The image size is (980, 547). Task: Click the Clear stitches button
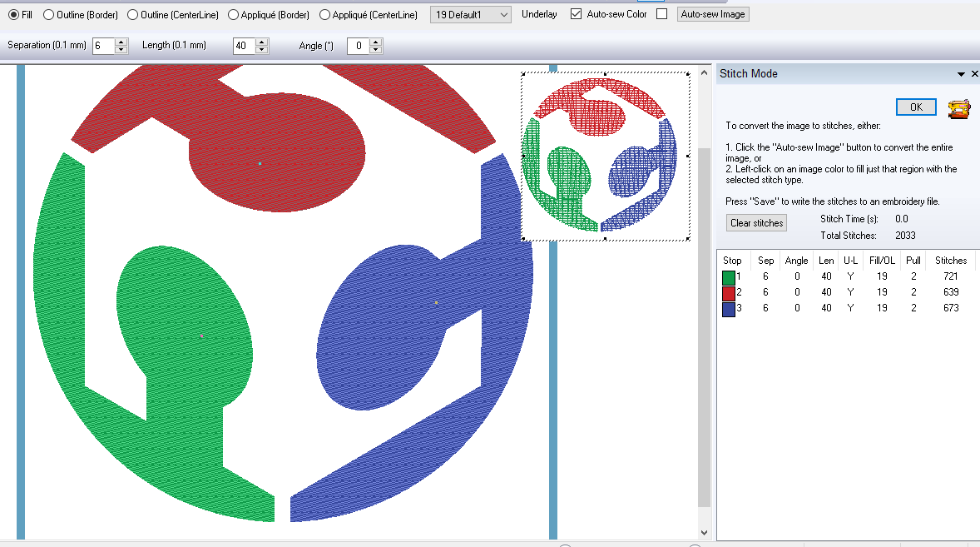756,223
